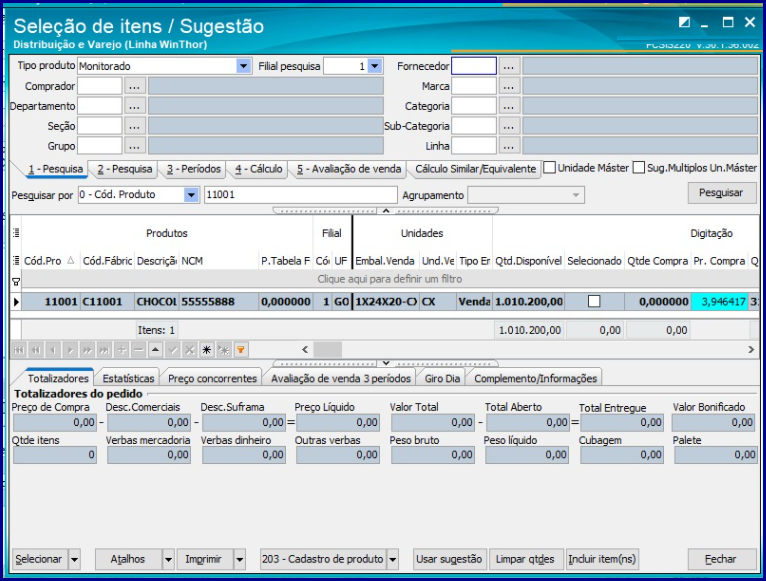
Task: Click the filter row funnel icon
Action: click(x=16, y=282)
